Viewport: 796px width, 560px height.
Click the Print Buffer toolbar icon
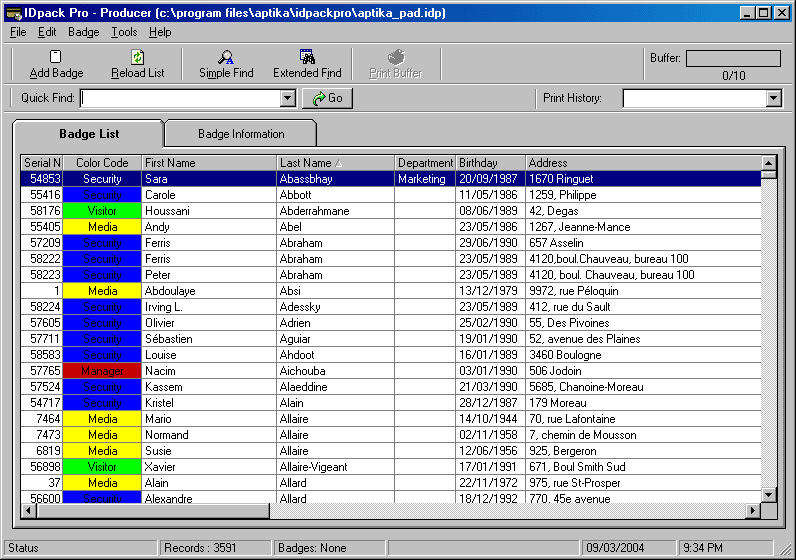click(395, 64)
